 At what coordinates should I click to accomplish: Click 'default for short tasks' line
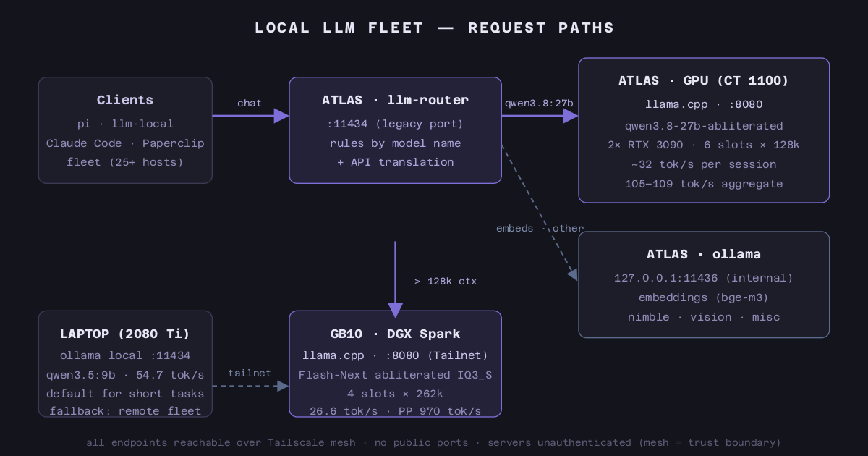(x=125, y=394)
